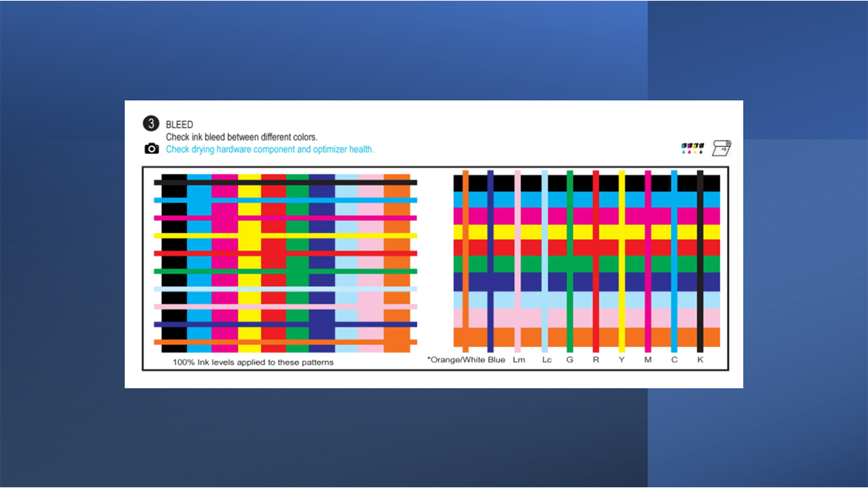
Task: Click the thin dark blue horizontal line in left pattern
Action: click(285, 325)
